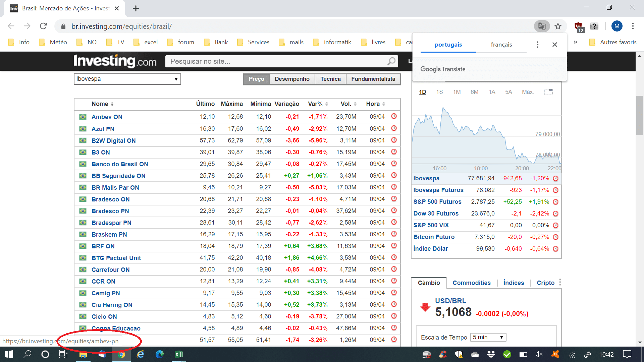Open Excel from the Windows taskbar

(178, 354)
